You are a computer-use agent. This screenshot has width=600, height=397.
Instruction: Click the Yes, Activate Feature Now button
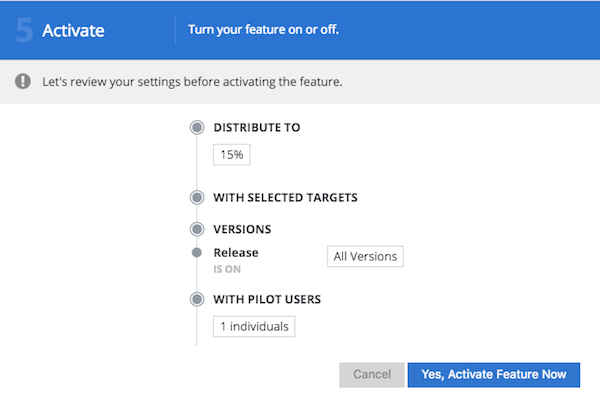click(x=494, y=374)
